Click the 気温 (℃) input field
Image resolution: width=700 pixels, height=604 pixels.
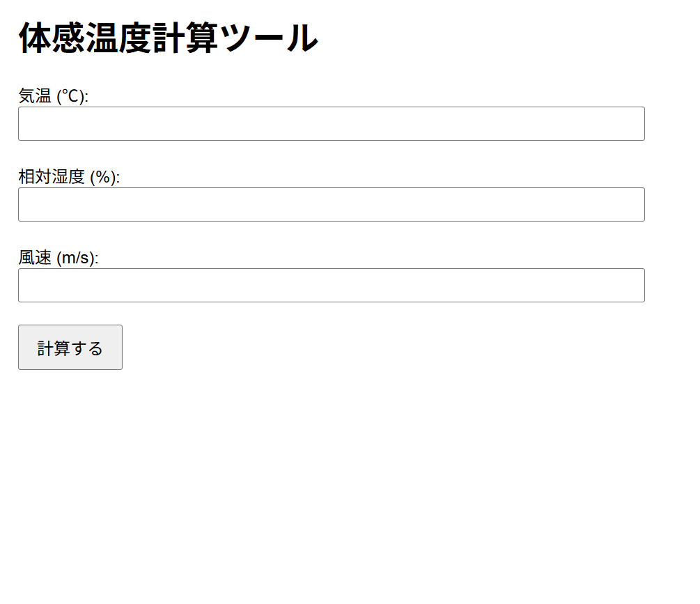331,124
